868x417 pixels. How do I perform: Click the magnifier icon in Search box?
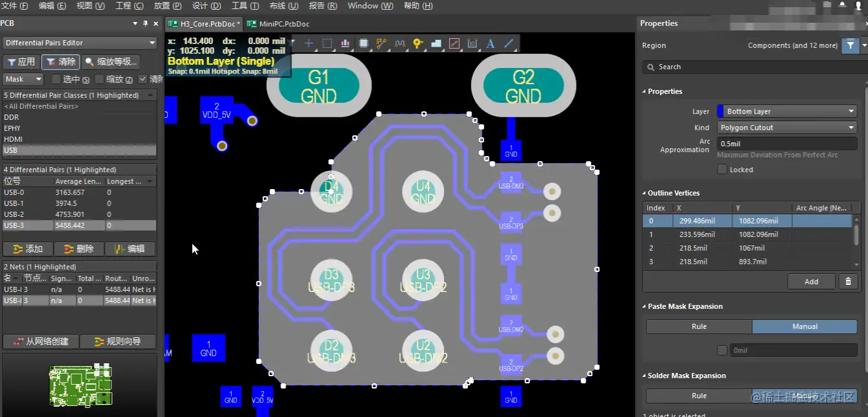(x=651, y=67)
